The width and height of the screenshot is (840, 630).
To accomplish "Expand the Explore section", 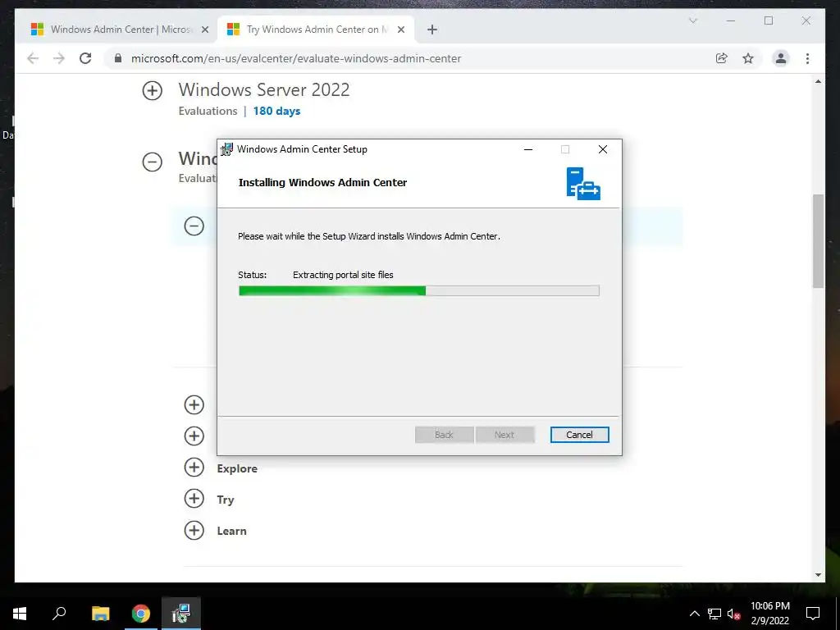I will click(x=194, y=467).
